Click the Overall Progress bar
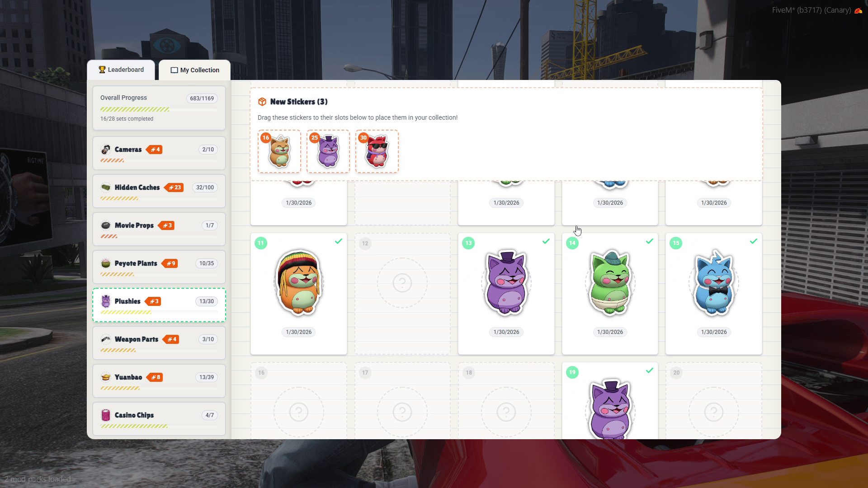868x488 pixels. 158,109
